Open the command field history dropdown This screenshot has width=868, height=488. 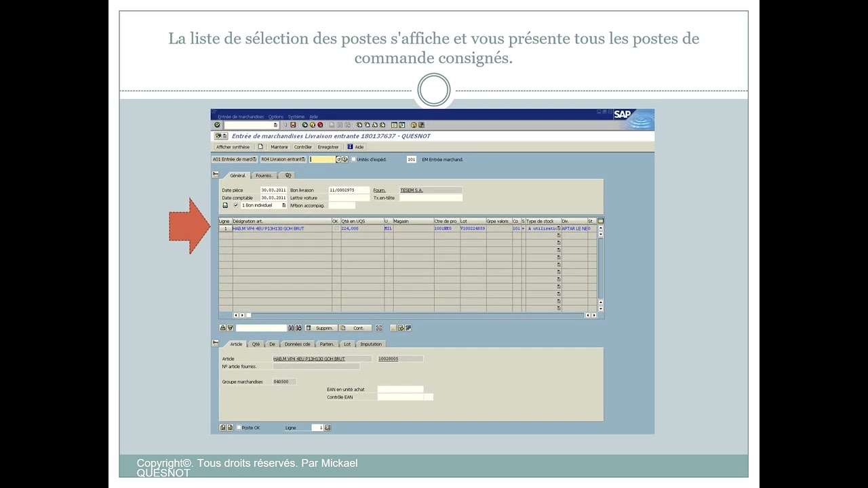(x=275, y=125)
